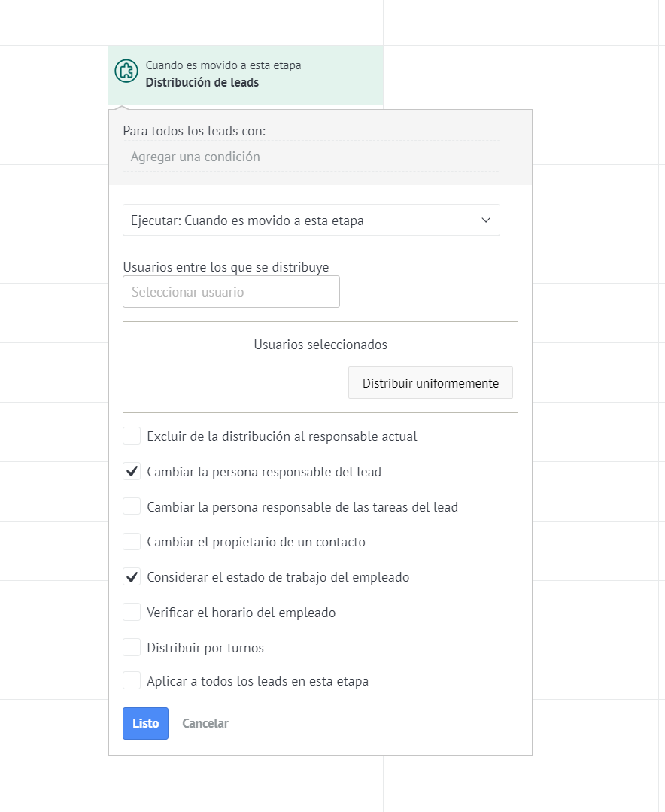
Task: Enable Excluir de la distribución al responsable actual
Action: click(132, 436)
